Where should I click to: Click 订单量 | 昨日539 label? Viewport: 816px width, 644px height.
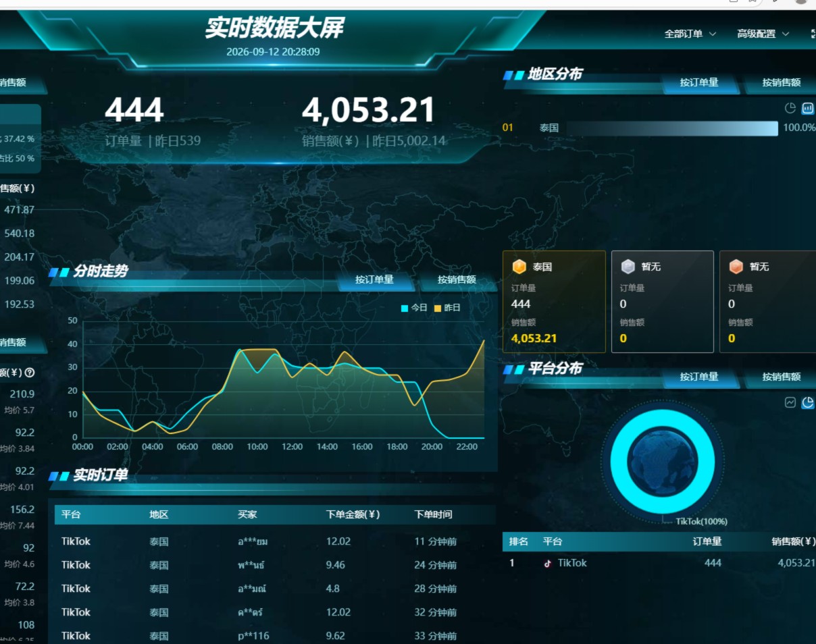(x=153, y=141)
